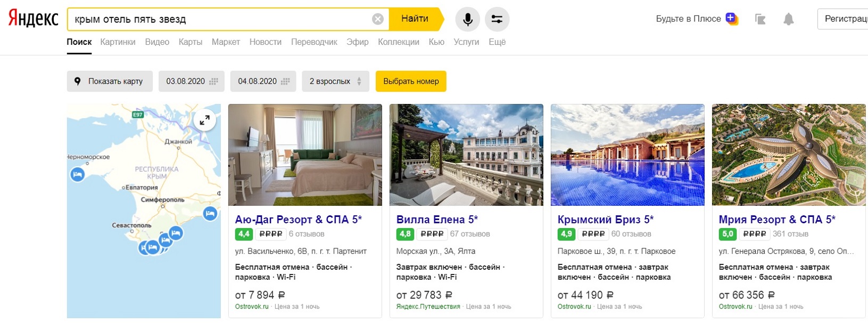Click the Выбрать номер button

tap(411, 82)
